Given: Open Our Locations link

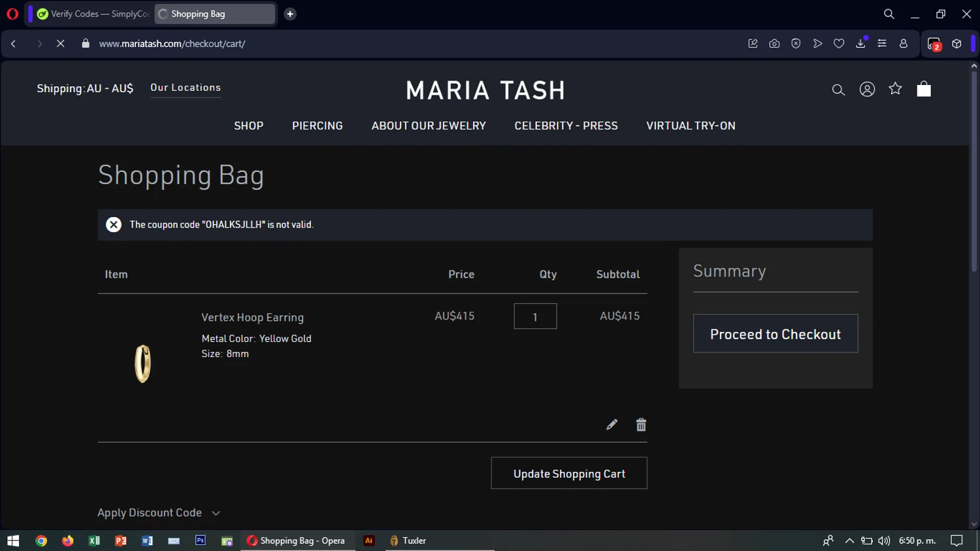Looking at the screenshot, I should [x=186, y=88].
